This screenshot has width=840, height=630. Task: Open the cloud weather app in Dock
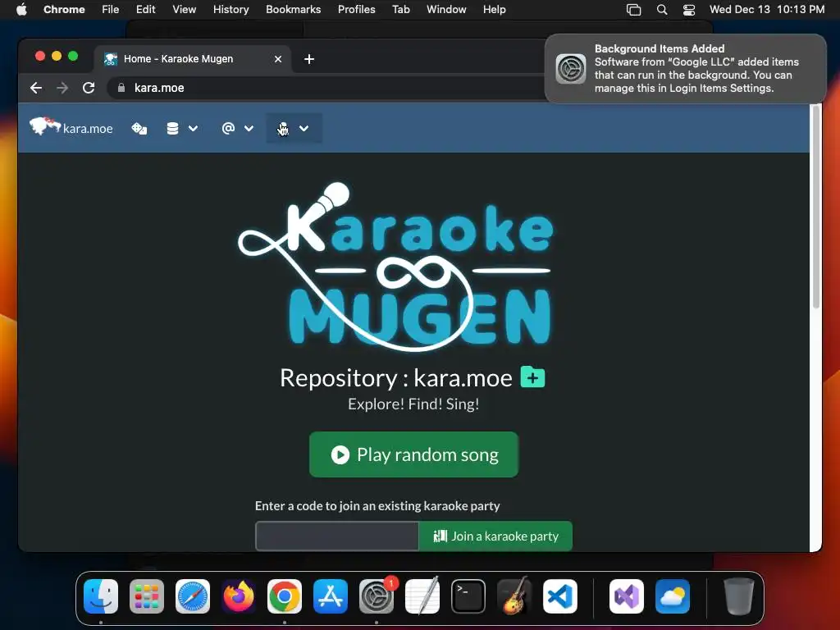click(x=673, y=596)
